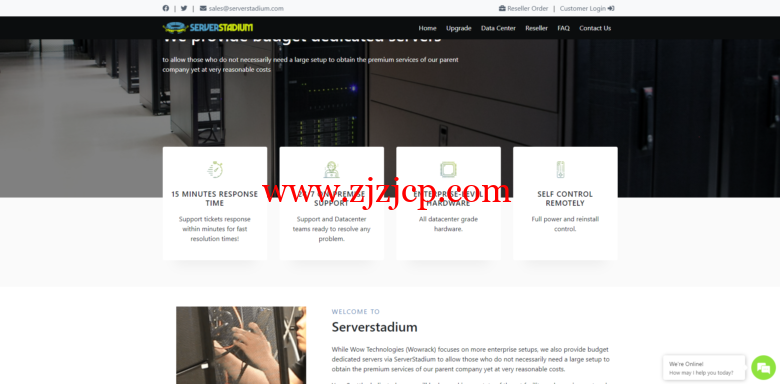Click the remote control icon in Self Control card
780x384 pixels.
point(561,170)
